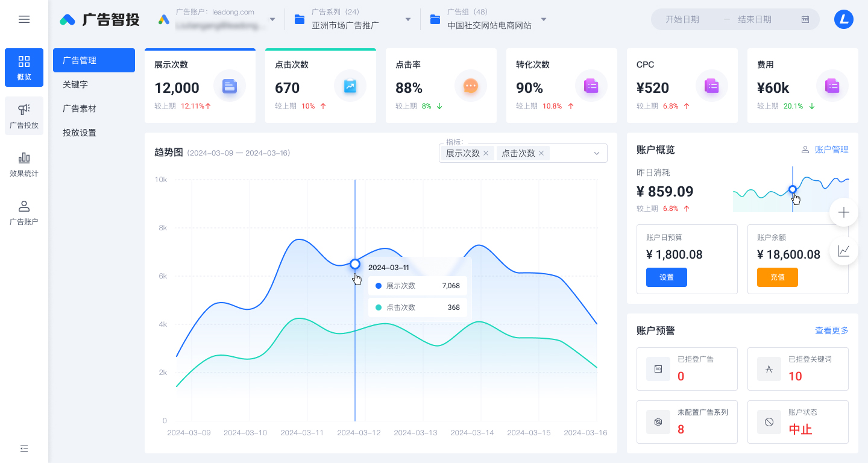Open 广告投放 megaphone sidebar icon
Viewport: 868px width, 463px height.
(24, 116)
